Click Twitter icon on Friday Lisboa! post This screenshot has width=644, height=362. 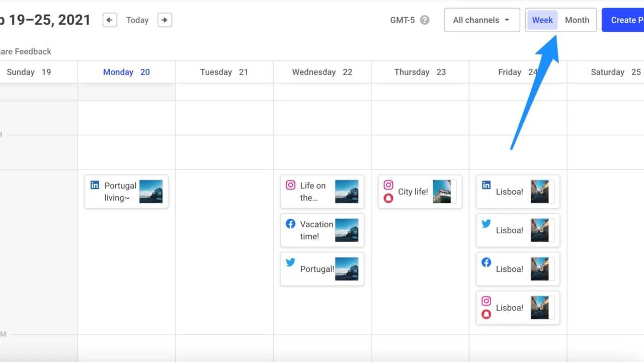(486, 224)
